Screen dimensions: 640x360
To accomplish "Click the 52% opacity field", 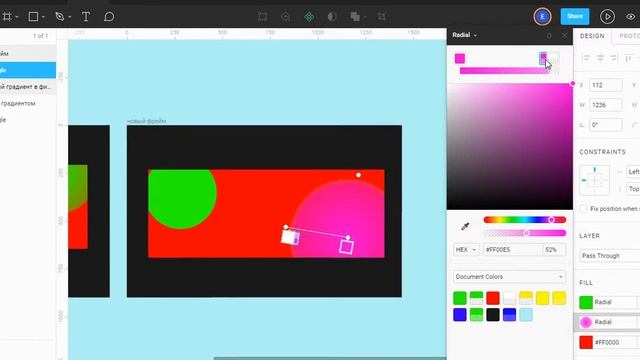I will (553, 249).
